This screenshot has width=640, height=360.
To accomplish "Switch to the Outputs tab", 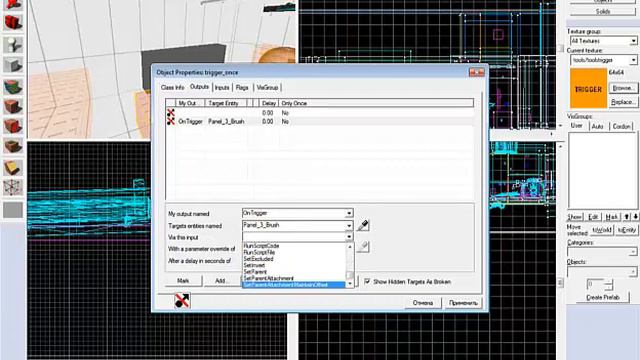I will pyautogui.click(x=199, y=87).
